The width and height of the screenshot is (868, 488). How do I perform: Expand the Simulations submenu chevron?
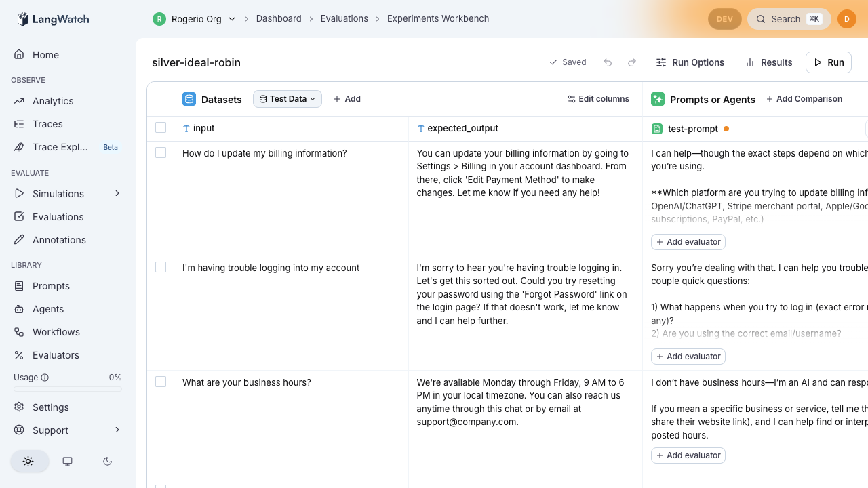tap(117, 194)
